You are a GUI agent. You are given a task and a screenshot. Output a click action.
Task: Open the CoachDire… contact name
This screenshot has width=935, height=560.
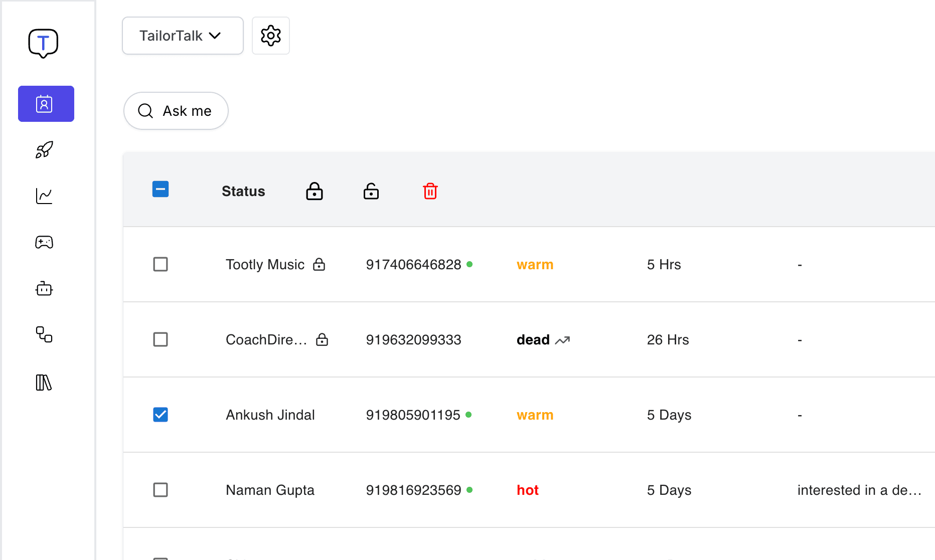click(x=266, y=339)
